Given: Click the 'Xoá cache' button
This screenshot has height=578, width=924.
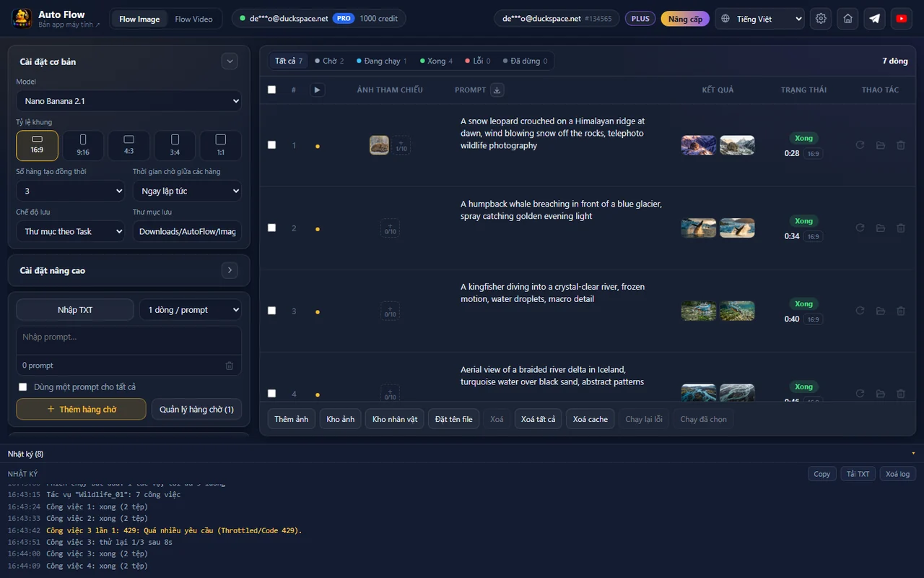Looking at the screenshot, I should coord(590,419).
